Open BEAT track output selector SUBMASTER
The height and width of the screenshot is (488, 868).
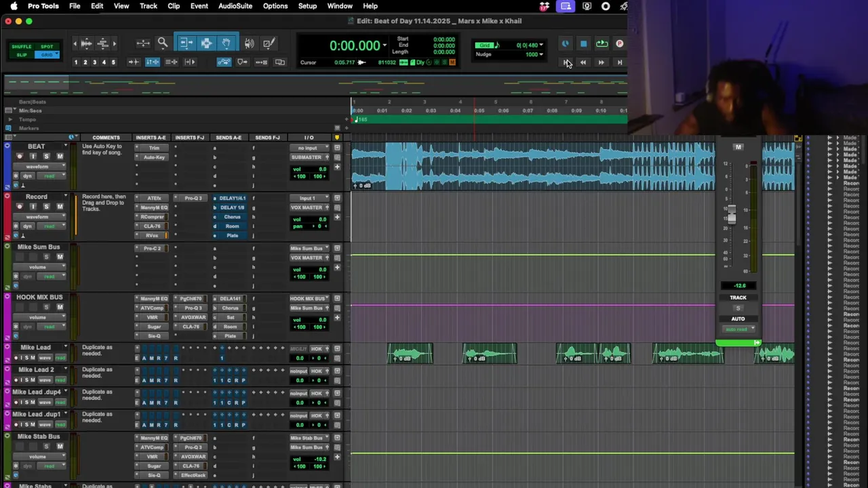pos(309,157)
